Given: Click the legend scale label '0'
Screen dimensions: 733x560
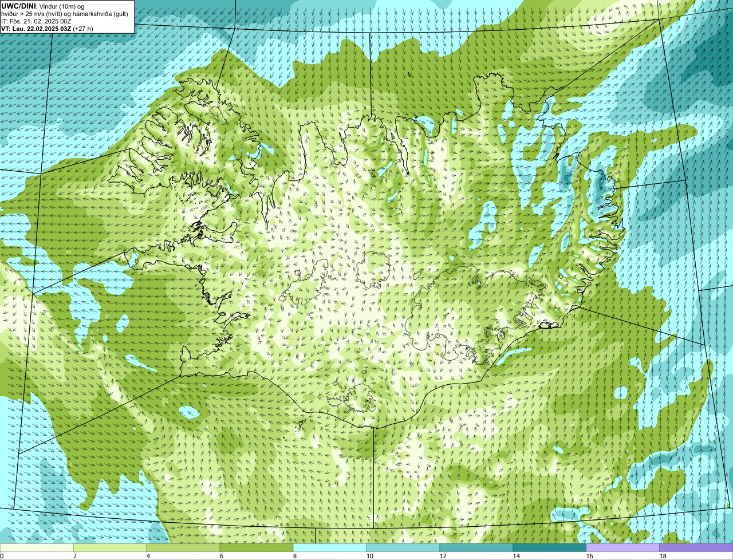Looking at the screenshot, I should point(2,556).
